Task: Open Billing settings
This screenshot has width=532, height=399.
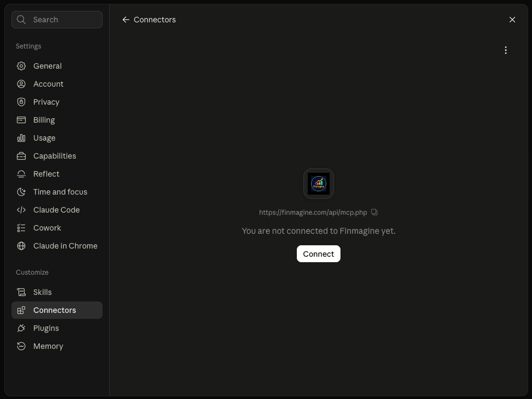Action: tap(57, 120)
